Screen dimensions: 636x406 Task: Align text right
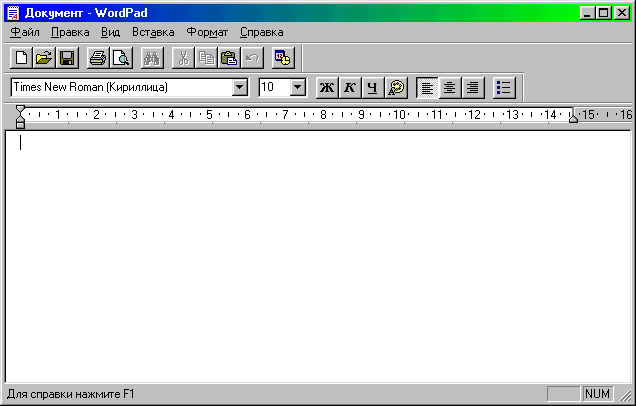pyautogui.click(x=473, y=87)
